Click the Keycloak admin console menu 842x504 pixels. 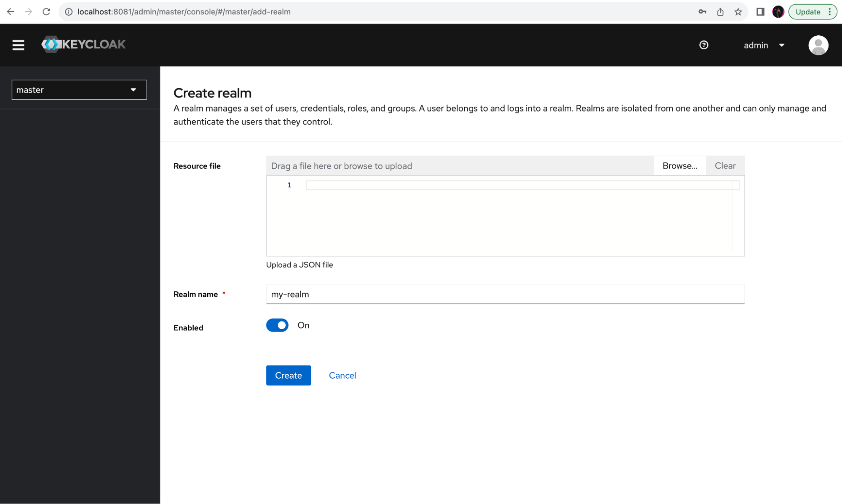[x=18, y=45]
